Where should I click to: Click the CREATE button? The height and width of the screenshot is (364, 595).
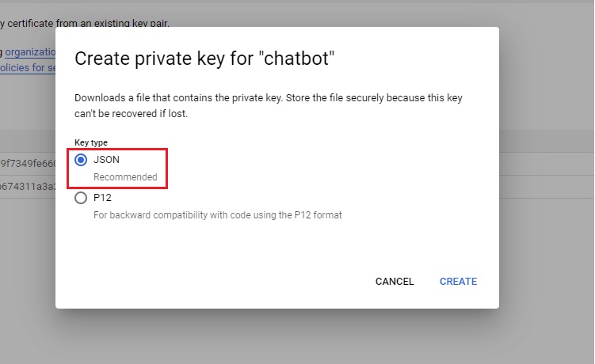pos(458,282)
